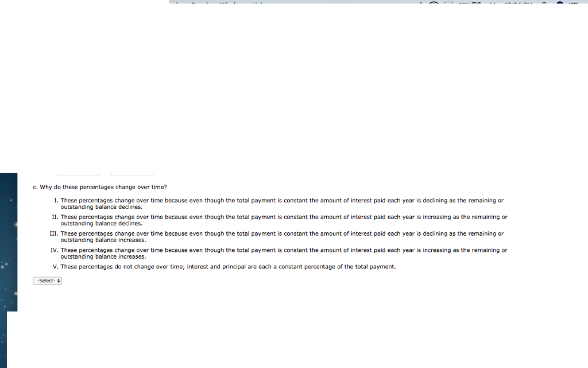Click the battery status icon in the menu bar

pyautogui.click(x=476, y=2)
